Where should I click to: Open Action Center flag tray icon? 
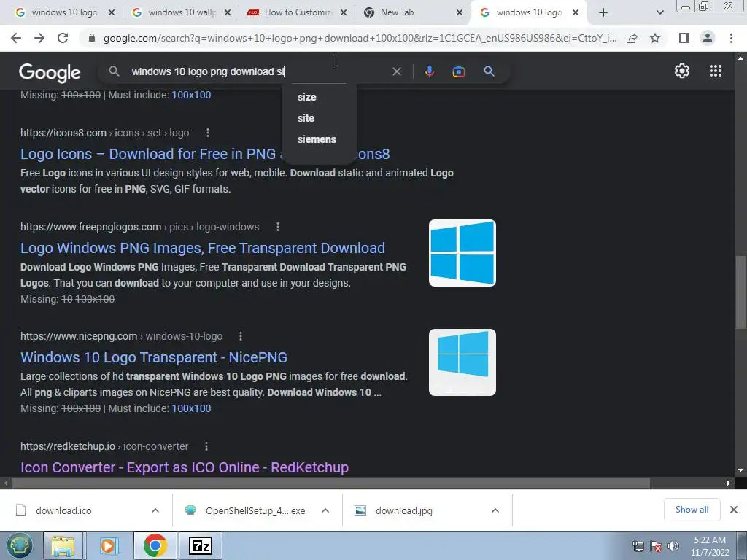point(656,546)
